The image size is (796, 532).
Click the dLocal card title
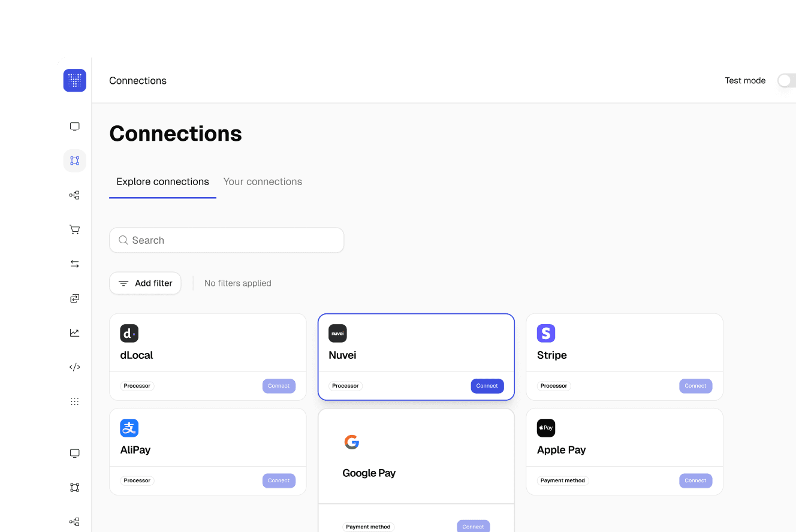[x=137, y=355]
